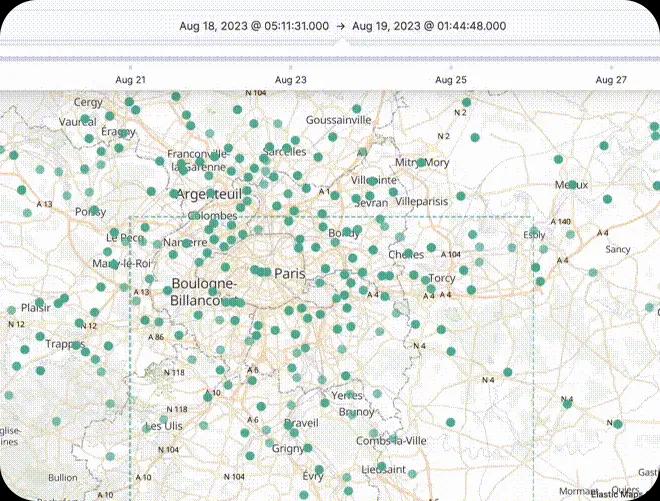This screenshot has width=660, height=501.
Task: Select Aug 25 on the timeline axis
Action: (x=451, y=79)
